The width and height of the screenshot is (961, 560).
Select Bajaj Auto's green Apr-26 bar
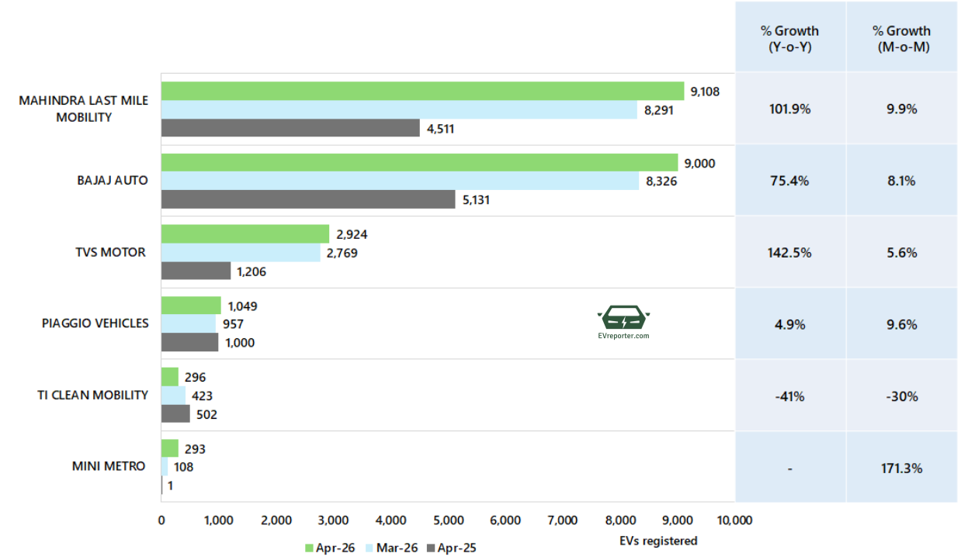click(x=419, y=162)
